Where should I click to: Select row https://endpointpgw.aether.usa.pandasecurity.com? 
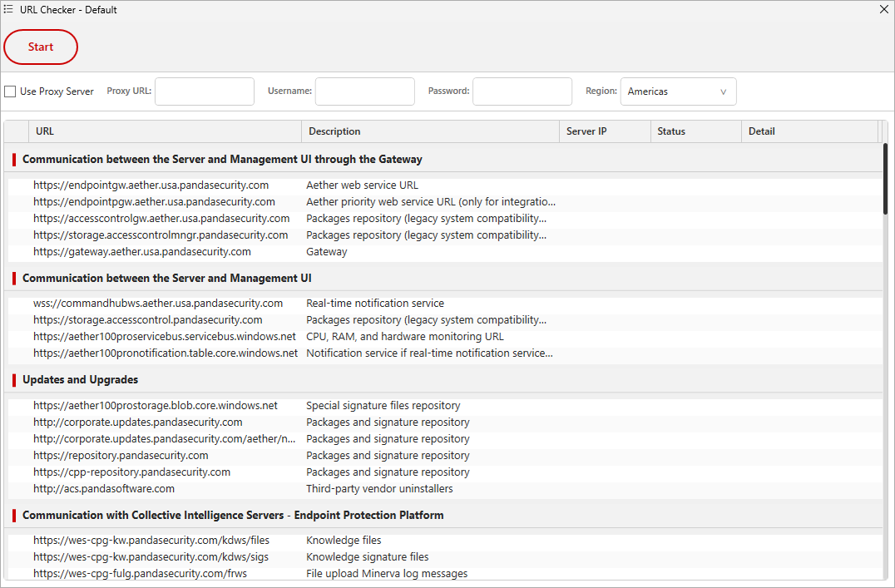(x=445, y=201)
